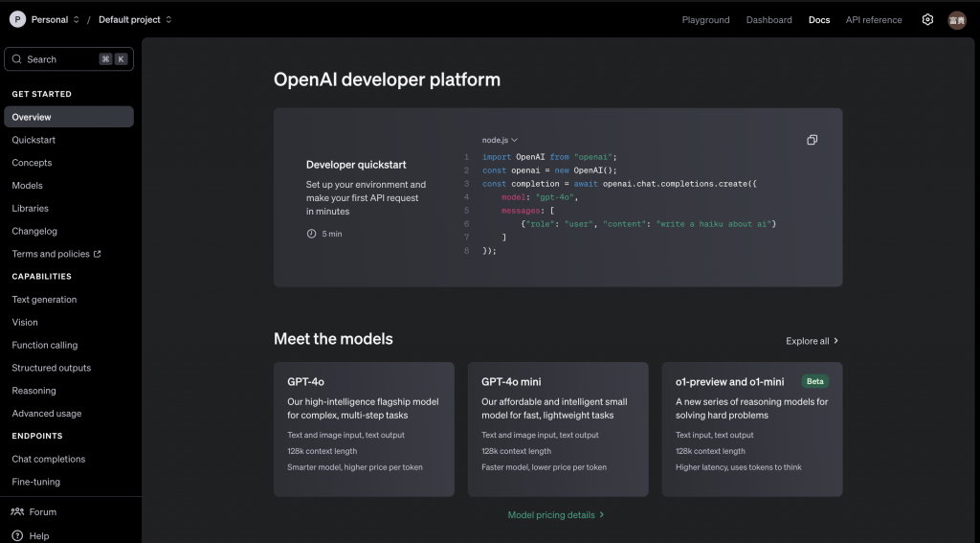
Task: Open Fine-tuning in the sidebar
Action: point(36,482)
